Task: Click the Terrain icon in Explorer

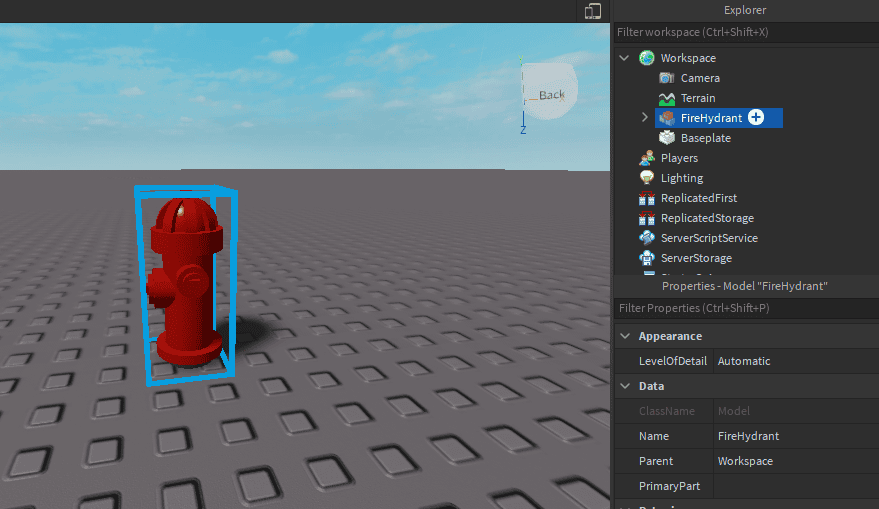Action: (x=667, y=98)
